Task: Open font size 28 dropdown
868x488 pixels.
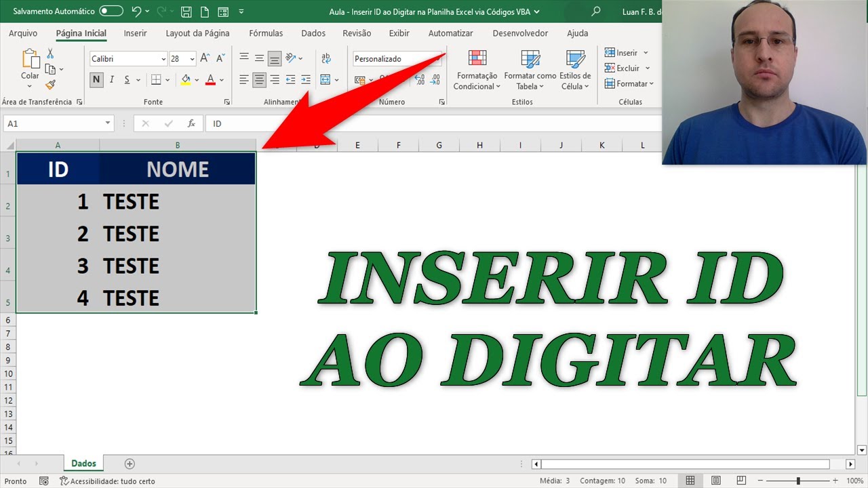Action: click(x=193, y=59)
